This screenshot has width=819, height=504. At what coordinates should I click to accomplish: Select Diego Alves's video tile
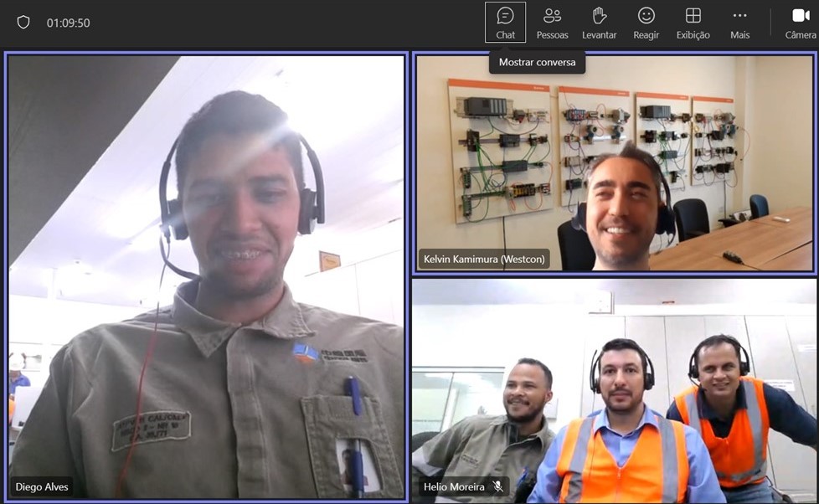point(206,277)
